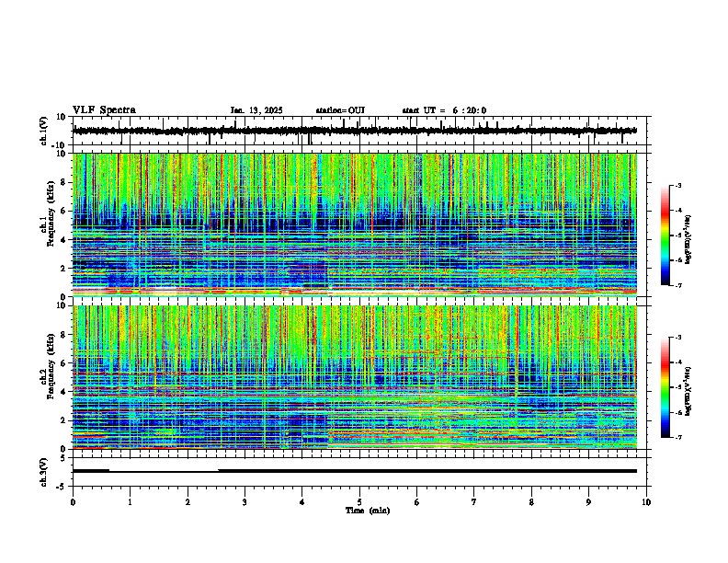
Task: Click the "7" time axis tick label
Action: coord(474,502)
